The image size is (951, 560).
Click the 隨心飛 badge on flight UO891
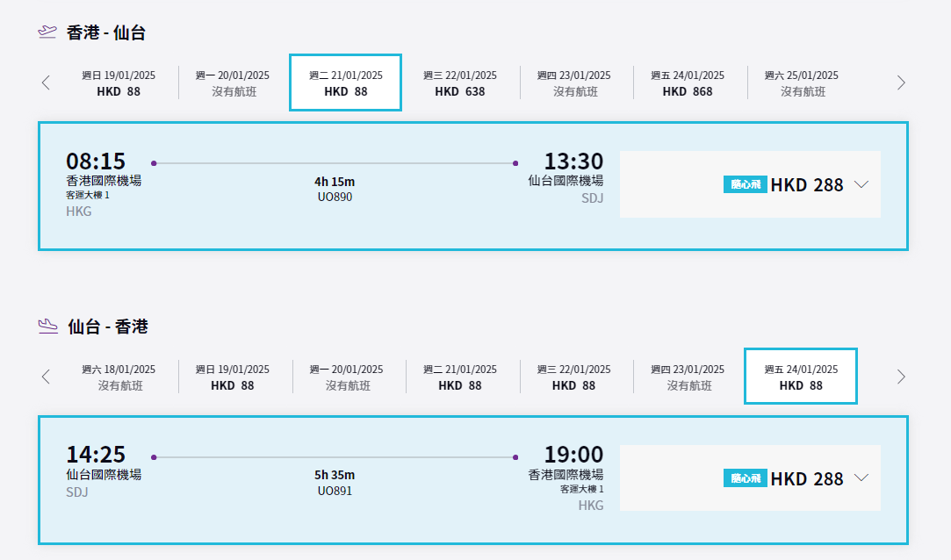click(746, 478)
